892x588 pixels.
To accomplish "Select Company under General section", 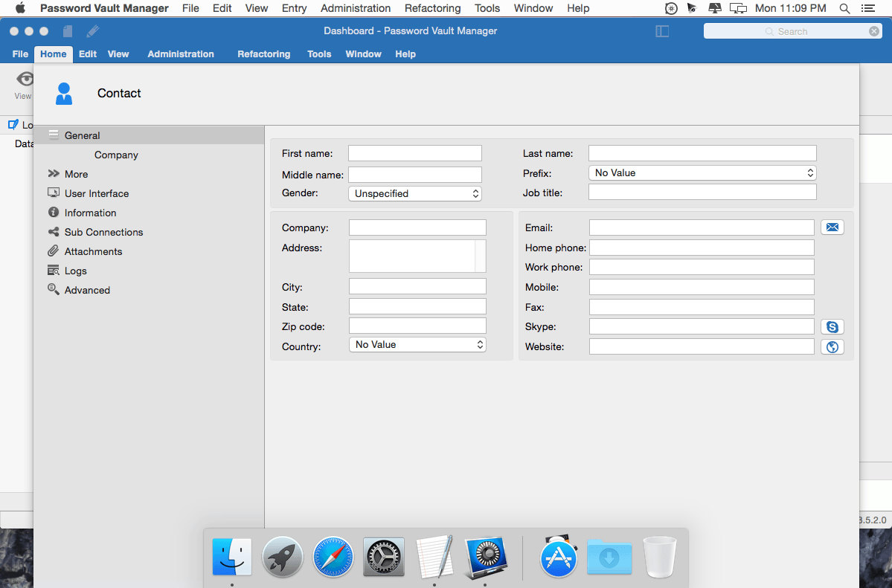I will tap(116, 155).
